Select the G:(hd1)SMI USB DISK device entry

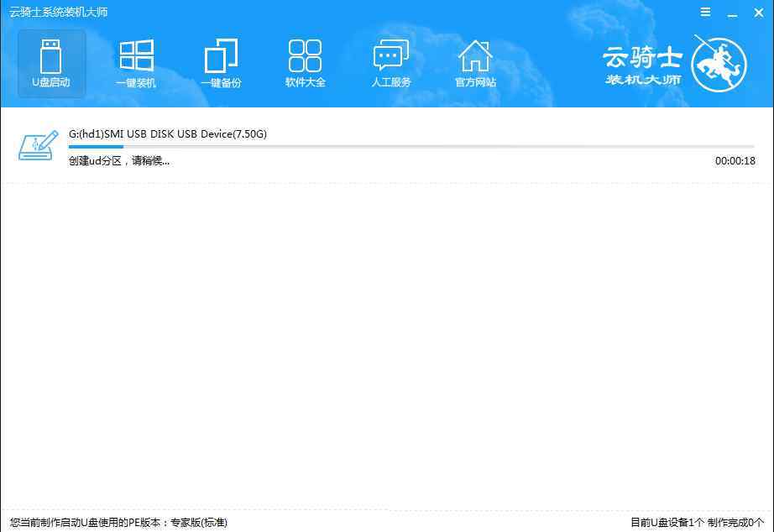tap(168, 134)
